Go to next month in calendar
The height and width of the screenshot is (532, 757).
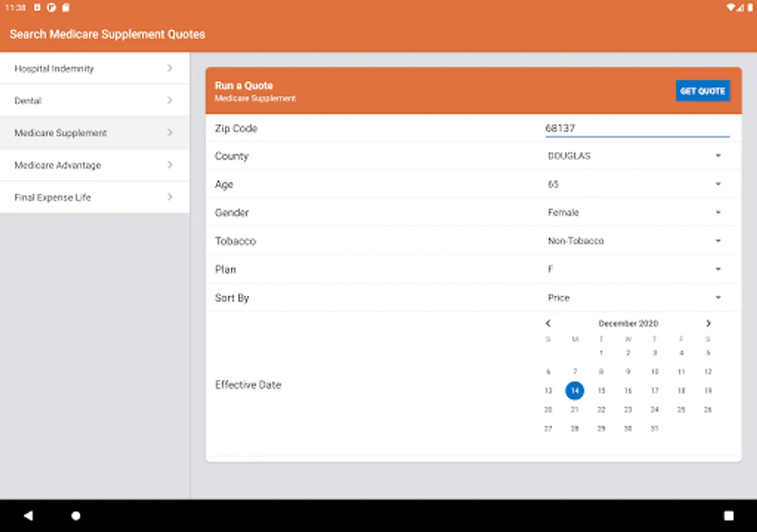[708, 323]
